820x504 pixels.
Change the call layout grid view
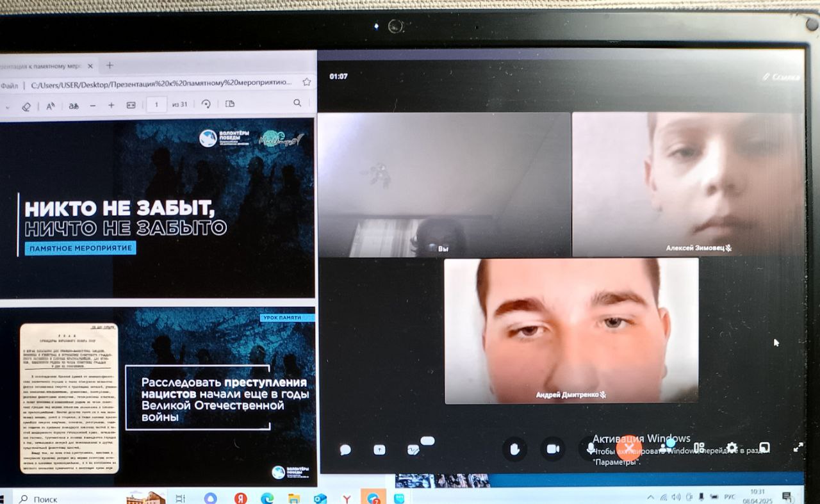click(699, 448)
